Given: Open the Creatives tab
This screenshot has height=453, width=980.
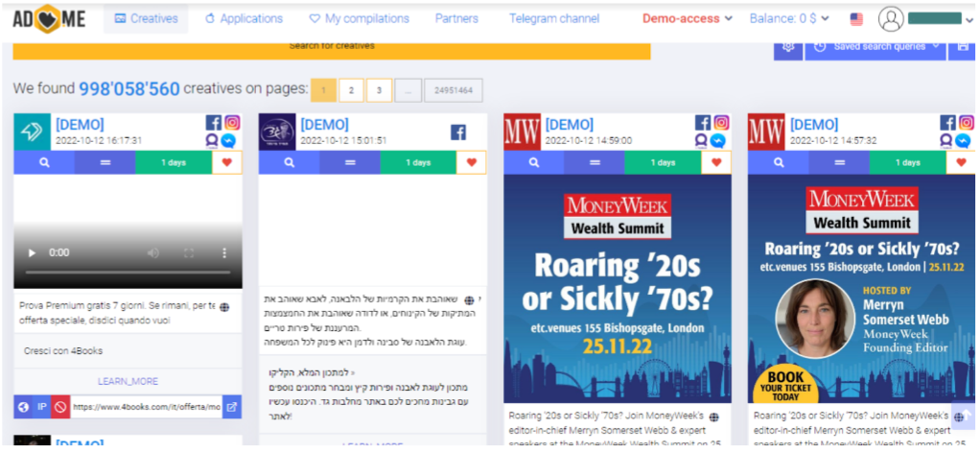Looking at the screenshot, I should tap(146, 19).
